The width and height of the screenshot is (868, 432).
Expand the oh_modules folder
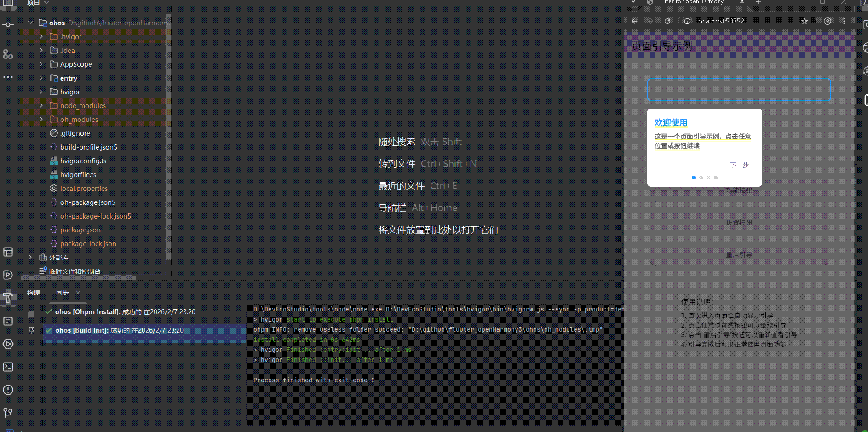pyautogui.click(x=41, y=119)
